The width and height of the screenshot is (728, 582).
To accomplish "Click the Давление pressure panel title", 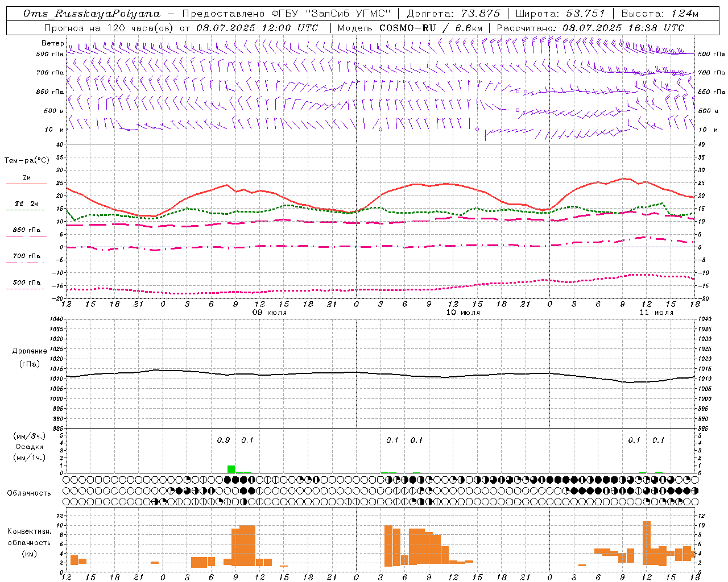I will [30, 351].
